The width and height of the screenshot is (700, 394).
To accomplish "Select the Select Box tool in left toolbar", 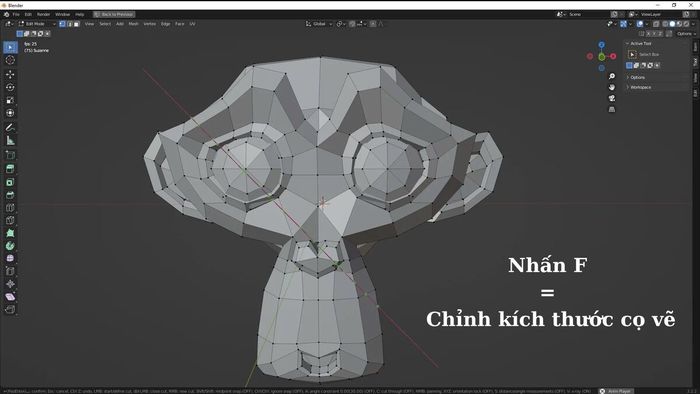I will coord(10,47).
